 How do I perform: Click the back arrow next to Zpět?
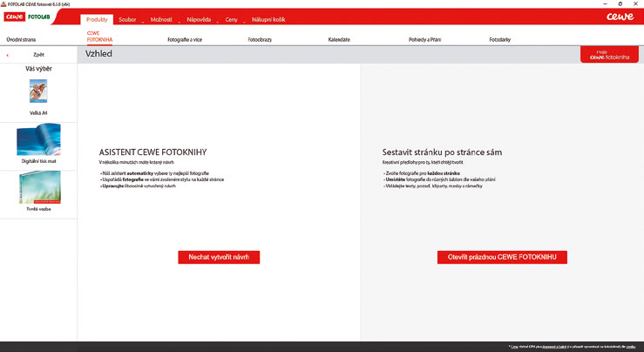pos(7,55)
